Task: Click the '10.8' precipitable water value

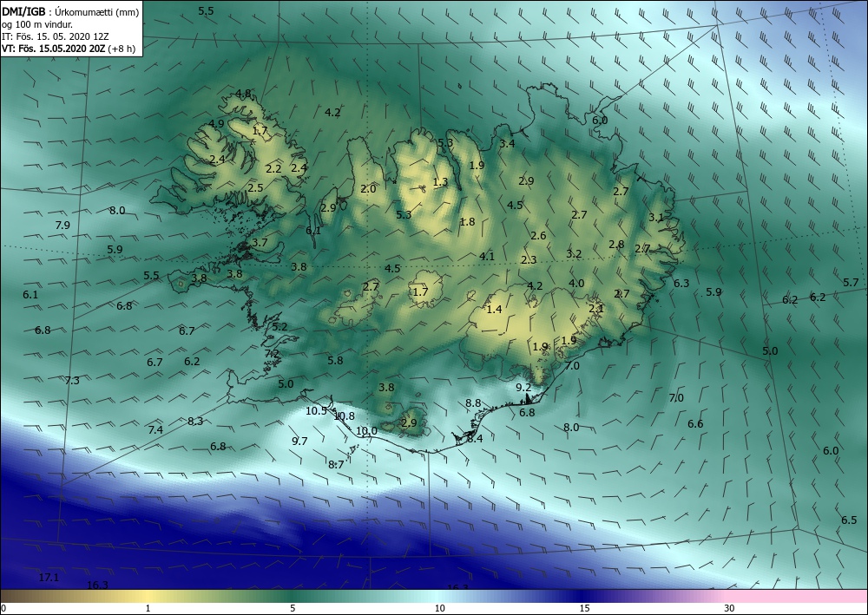Action: [x=344, y=415]
